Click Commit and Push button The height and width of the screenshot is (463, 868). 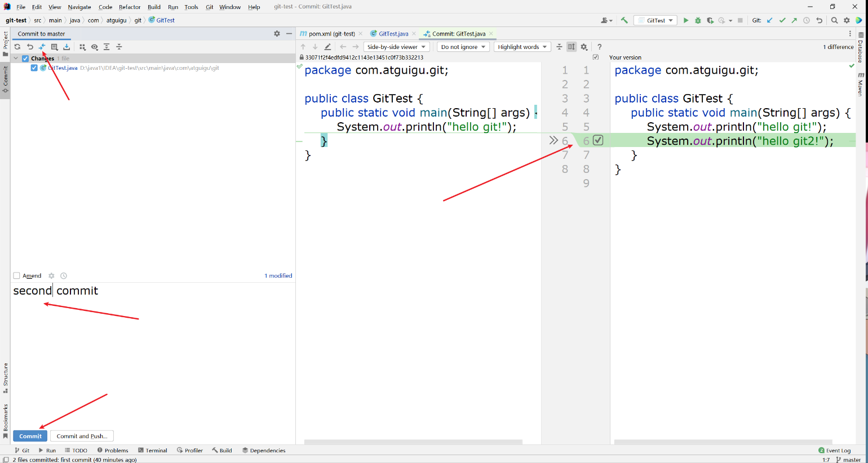[82, 436]
